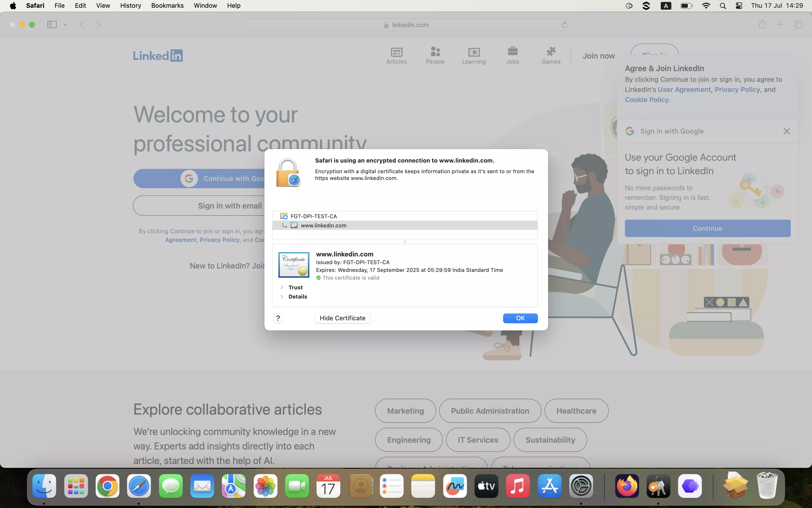Open Google Chrome from the Dock
Image resolution: width=812 pixels, height=508 pixels.
click(x=107, y=486)
